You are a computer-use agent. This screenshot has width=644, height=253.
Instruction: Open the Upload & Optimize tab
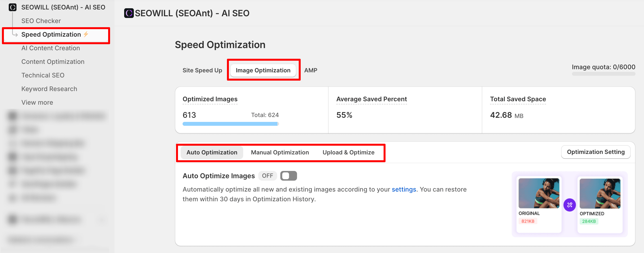pyautogui.click(x=348, y=152)
